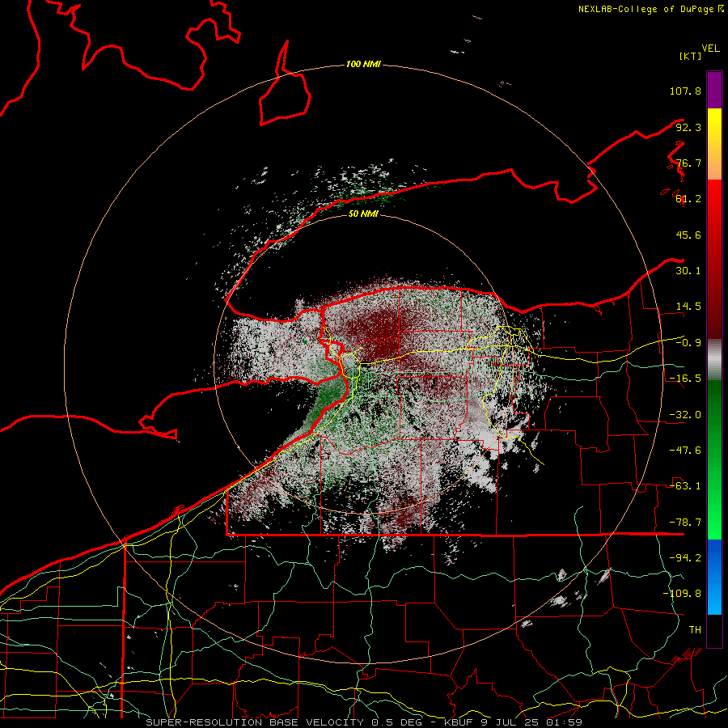The height and width of the screenshot is (728, 728).
Task: Click the [KT] units label
Action: 691,56
